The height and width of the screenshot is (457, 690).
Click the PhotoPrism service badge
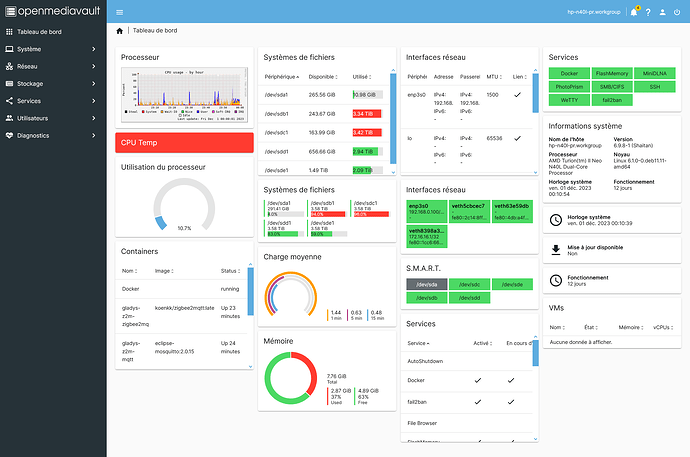pos(569,86)
